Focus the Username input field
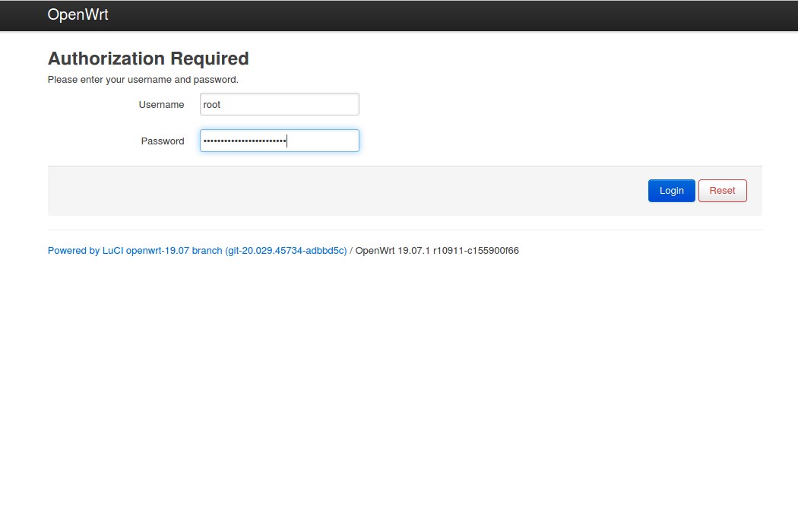Viewport: 798px width, 532px height. tap(280, 104)
